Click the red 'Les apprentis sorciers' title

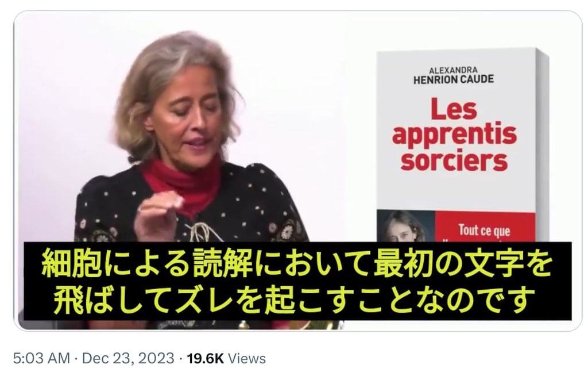click(455, 135)
